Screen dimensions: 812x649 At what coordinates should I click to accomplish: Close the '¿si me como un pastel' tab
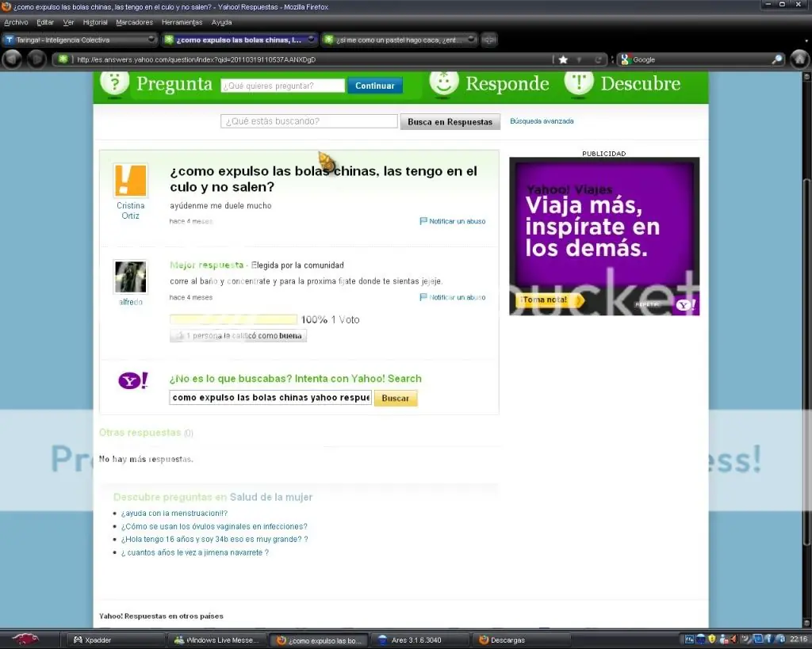tap(471, 40)
